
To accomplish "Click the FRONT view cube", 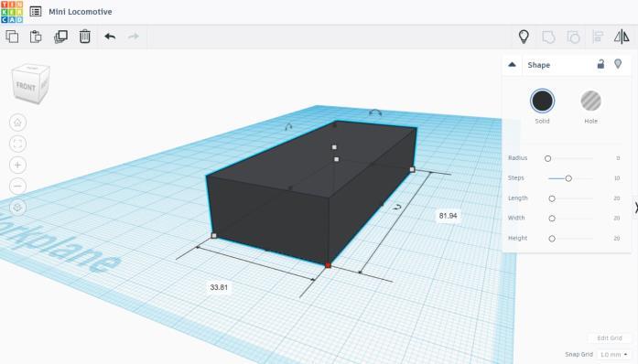I will [x=26, y=86].
